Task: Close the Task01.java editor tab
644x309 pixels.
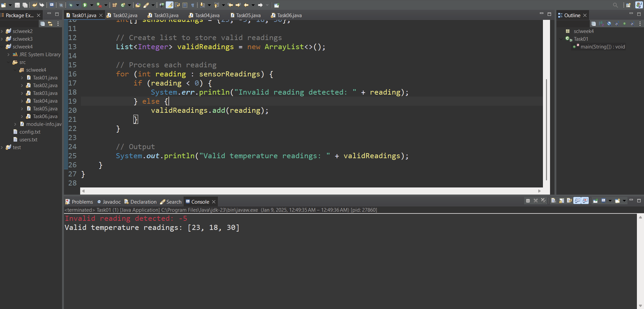Action: [101, 15]
